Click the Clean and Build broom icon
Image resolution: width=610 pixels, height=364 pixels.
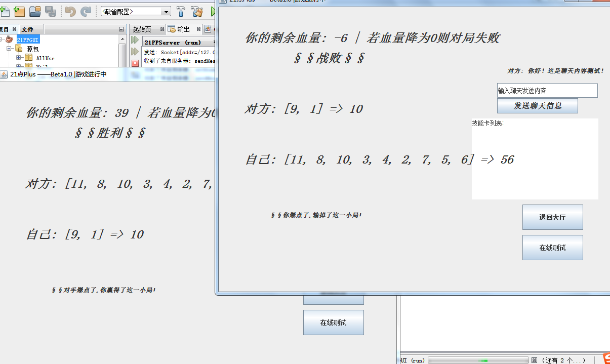pyautogui.click(x=196, y=11)
